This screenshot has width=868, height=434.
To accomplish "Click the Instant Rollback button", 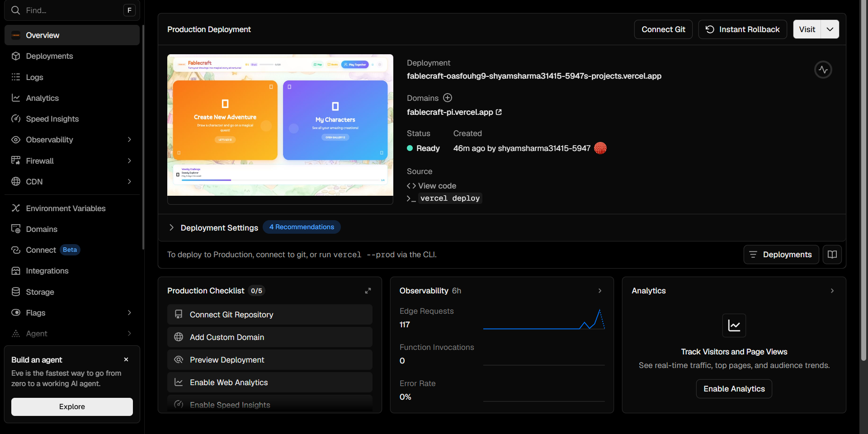I will click(743, 29).
